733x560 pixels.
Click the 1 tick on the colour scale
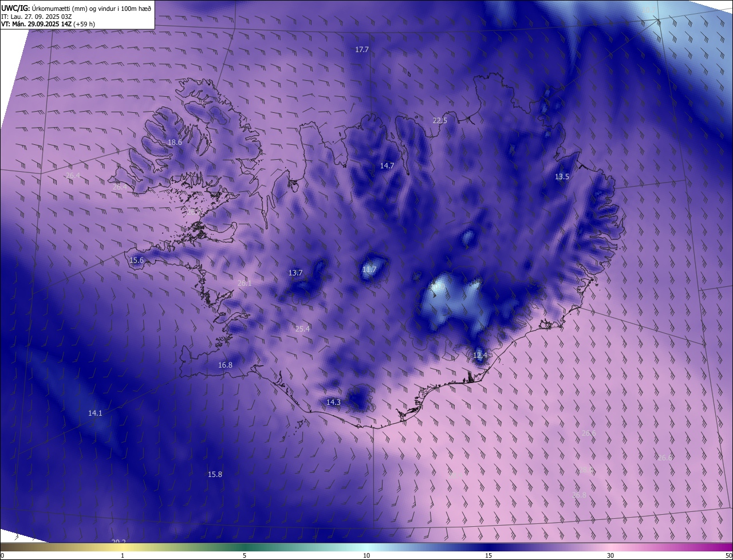click(x=123, y=556)
